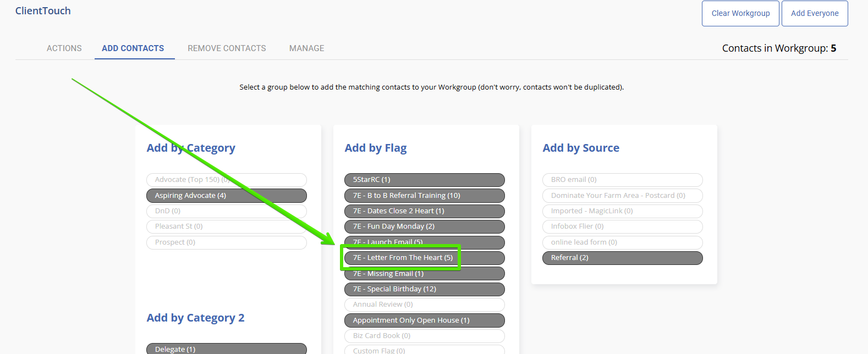Add 7E - Missing Email contacts
Viewport: 868px width, 354px height.
click(x=424, y=274)
